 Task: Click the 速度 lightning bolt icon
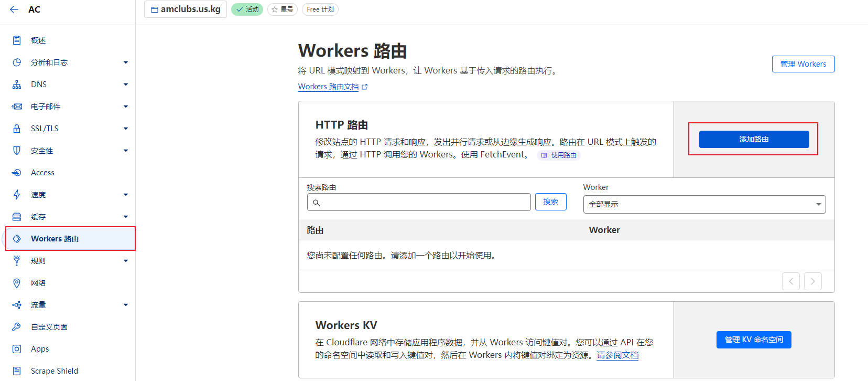17,195
